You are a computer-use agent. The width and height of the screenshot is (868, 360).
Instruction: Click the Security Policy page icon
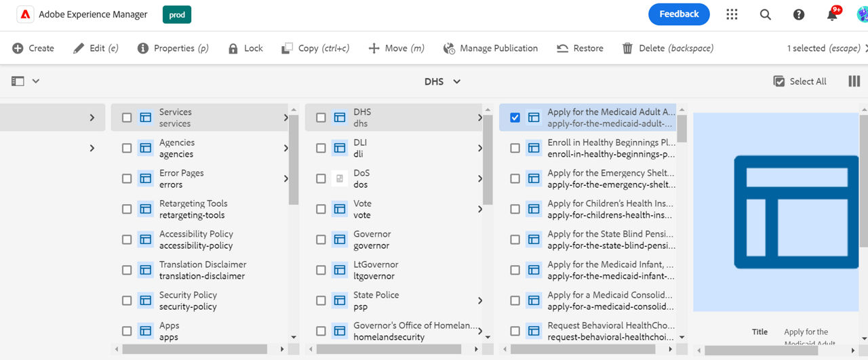click(x=145, y=300)
